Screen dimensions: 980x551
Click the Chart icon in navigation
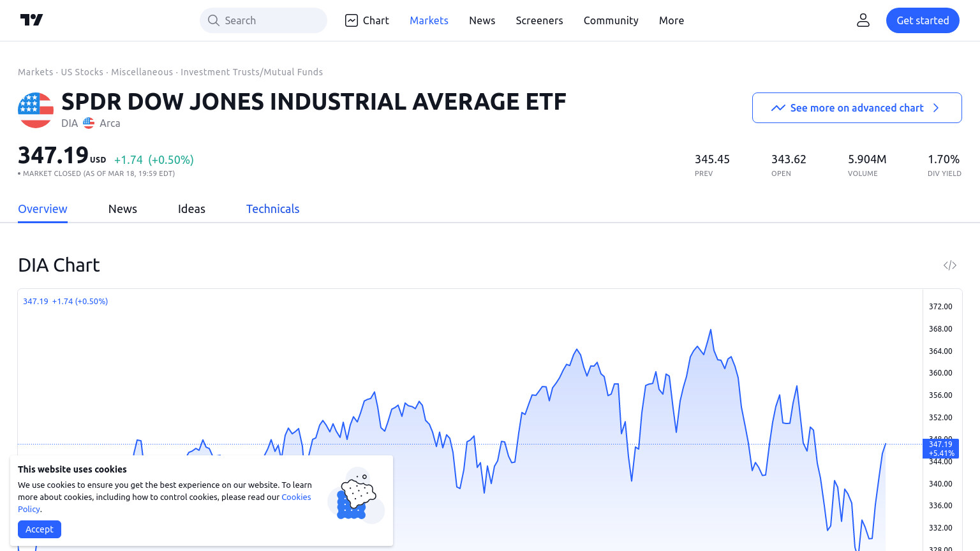tap(352, 20)
